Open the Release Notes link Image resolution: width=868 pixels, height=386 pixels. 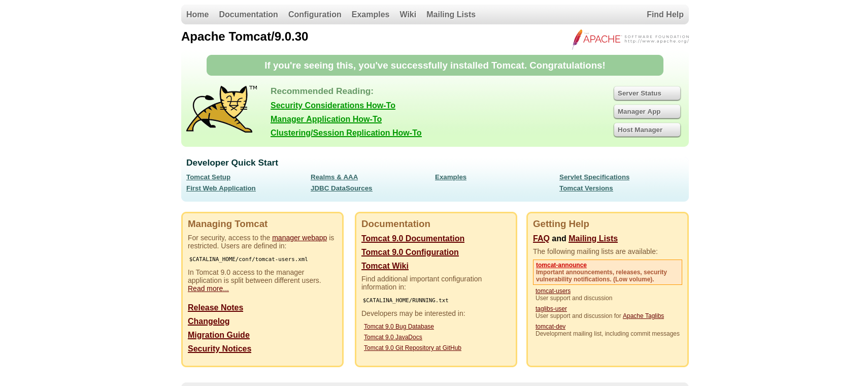(x=215, y=308)
